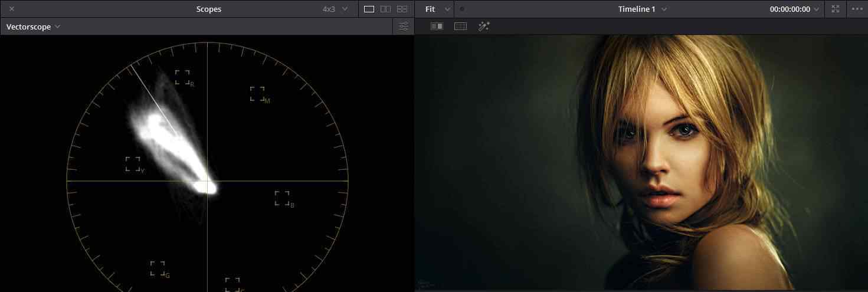Open the Fit zoom dropdown

click(x=437, y=9)
